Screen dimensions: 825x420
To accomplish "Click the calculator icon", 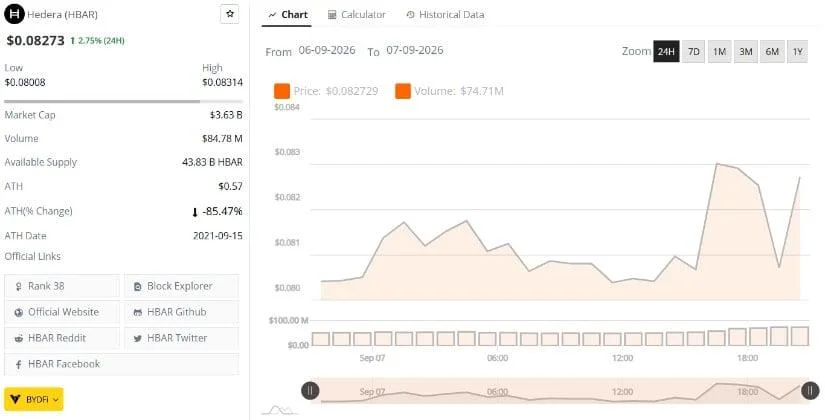I will (x=331, y=15).
